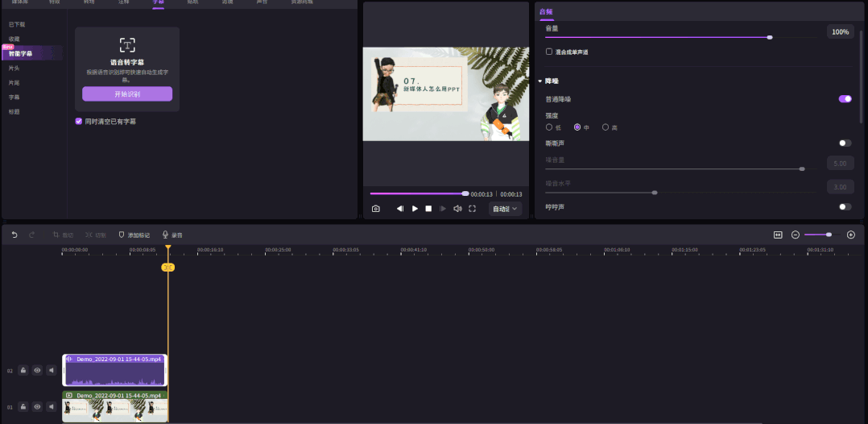Click timeline ruler at 00:00:25:00
The width and height of the screenshot is (868, 424).
coord(278,250)
